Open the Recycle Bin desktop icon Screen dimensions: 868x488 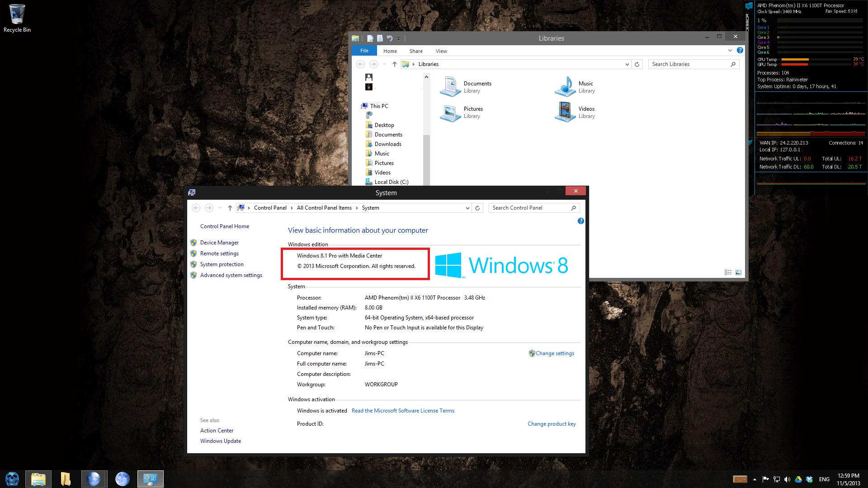(17, 18)
